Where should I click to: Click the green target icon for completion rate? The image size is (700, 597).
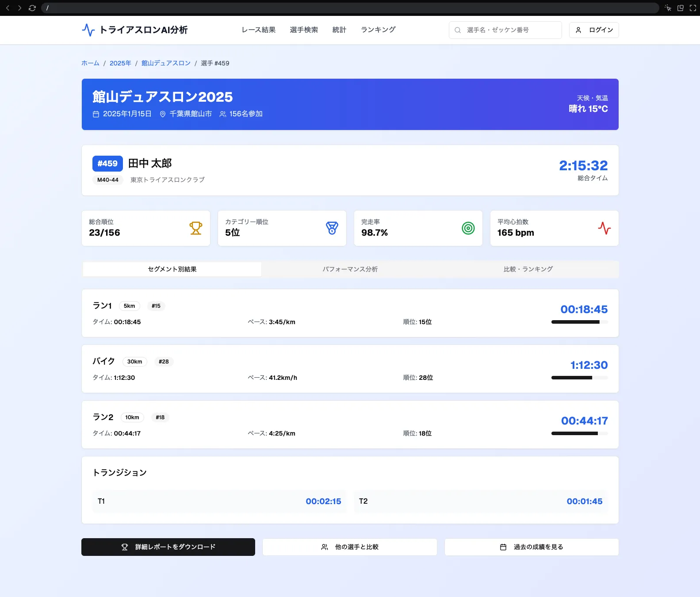click(x=468, y=228)
